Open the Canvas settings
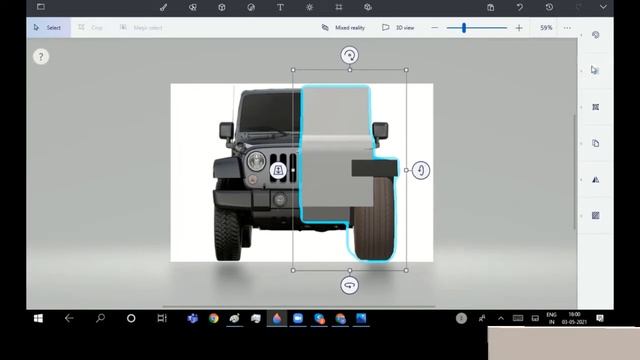 coord(339,7)
